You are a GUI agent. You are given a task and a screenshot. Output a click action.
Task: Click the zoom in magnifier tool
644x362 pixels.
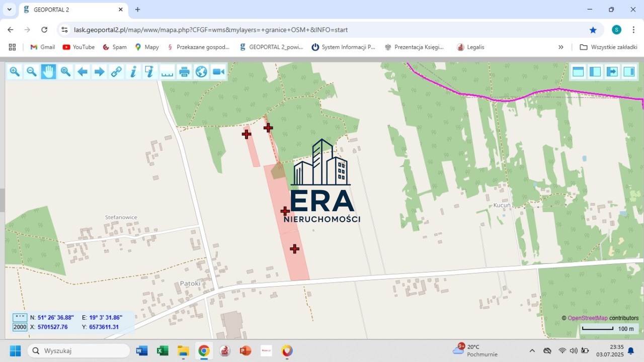[x=15, y=72]
